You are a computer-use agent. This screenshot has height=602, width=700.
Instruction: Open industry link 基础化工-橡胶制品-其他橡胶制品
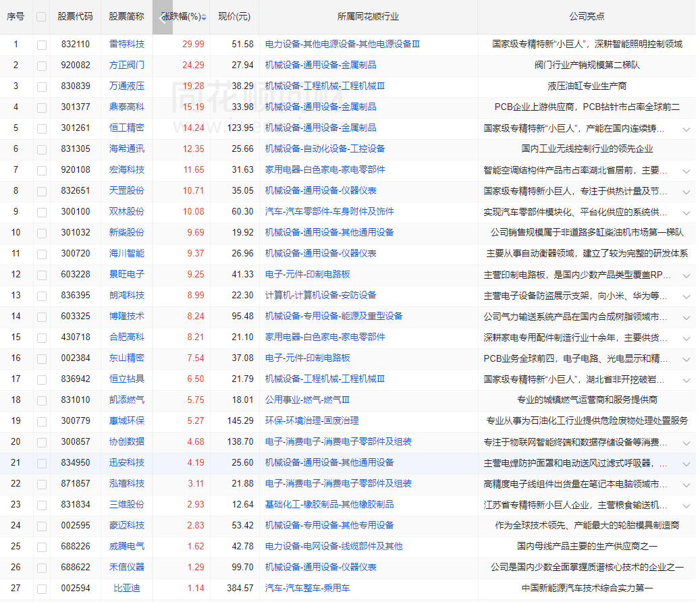click(329, 504)
